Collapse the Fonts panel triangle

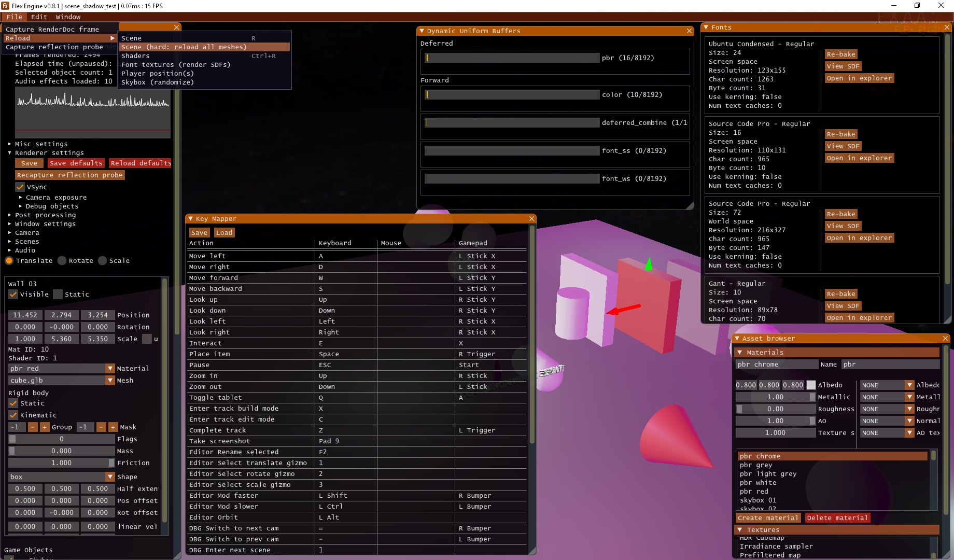(x=706, y=27)
